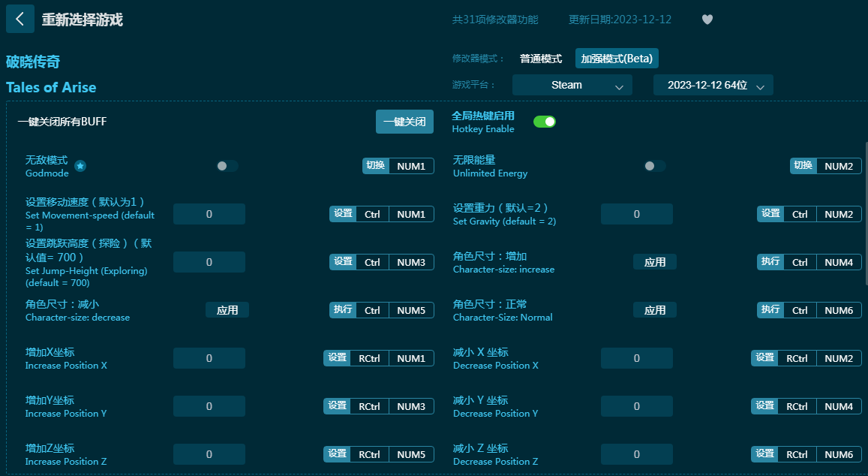Click the NUM5 key for Increase Position Z

point(411,455)
